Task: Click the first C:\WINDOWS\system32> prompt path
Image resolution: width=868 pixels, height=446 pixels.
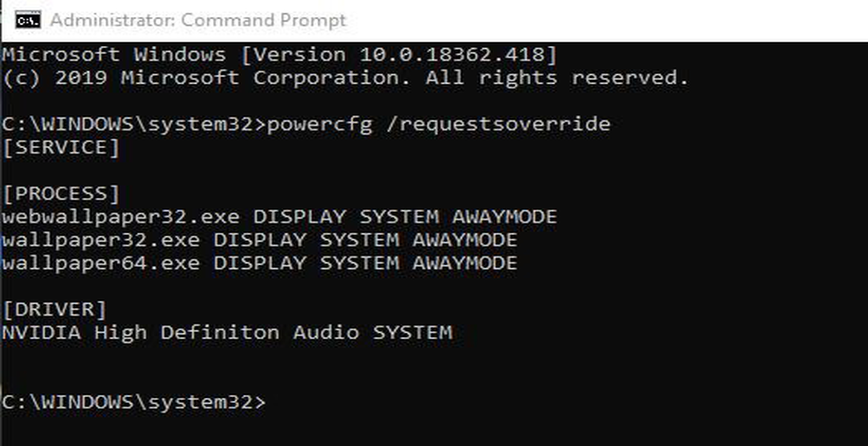Action: click(134, 124)
